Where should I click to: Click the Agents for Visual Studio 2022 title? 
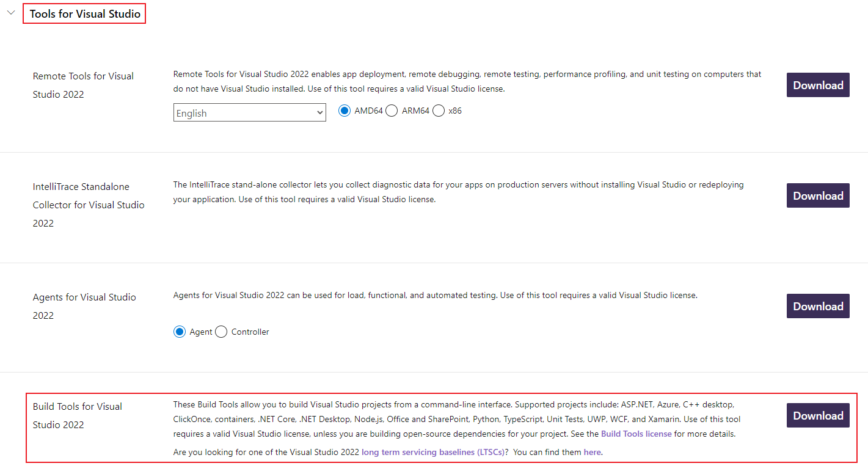pos(84,306)
